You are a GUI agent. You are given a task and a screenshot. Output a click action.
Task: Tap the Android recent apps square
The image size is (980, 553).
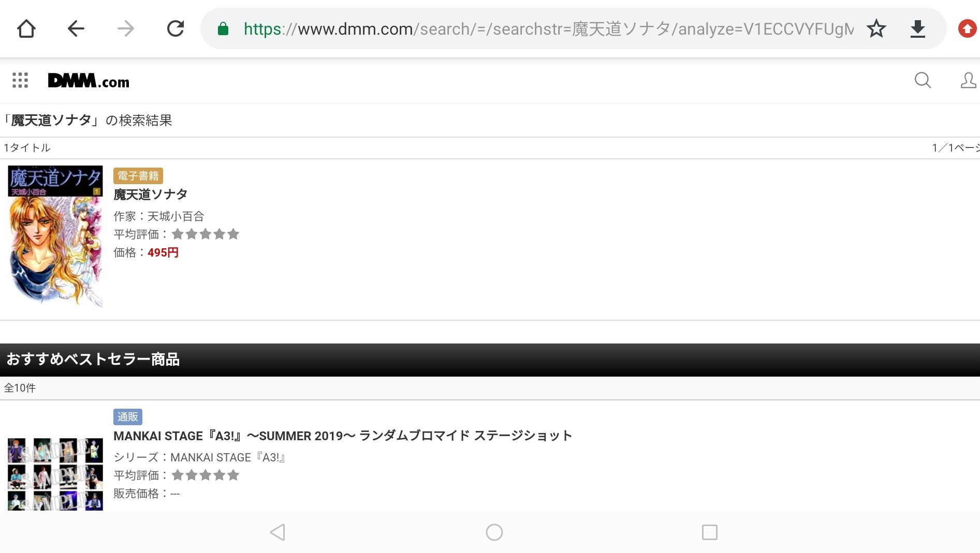click(709, 532)
